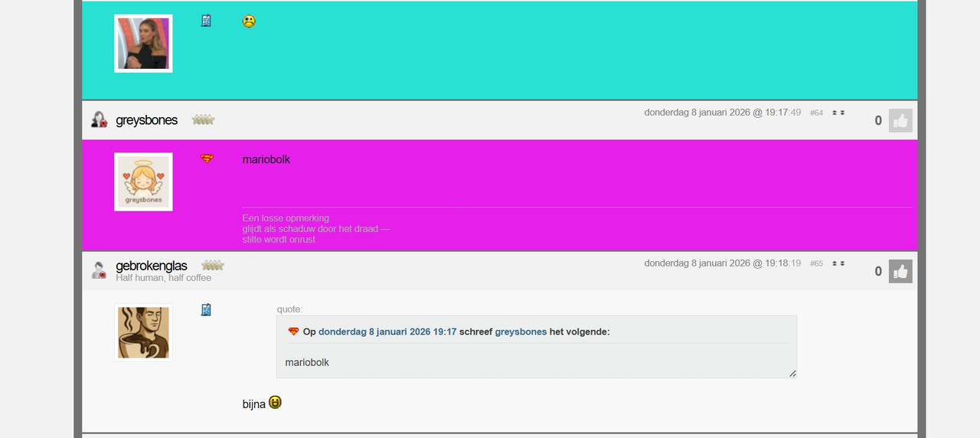Jump to previous post from #65 arrow
980x438 pixels.
tap(835, 263)
